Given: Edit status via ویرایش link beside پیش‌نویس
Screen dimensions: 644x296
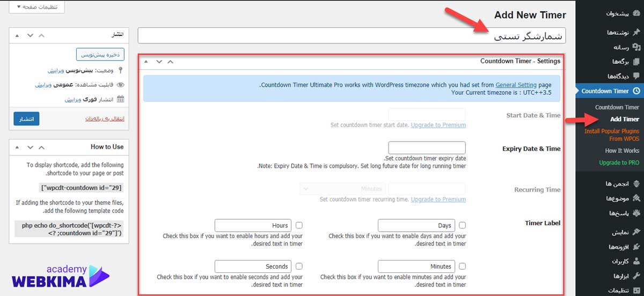Looking at the screenshot, I should coord(55,70).
